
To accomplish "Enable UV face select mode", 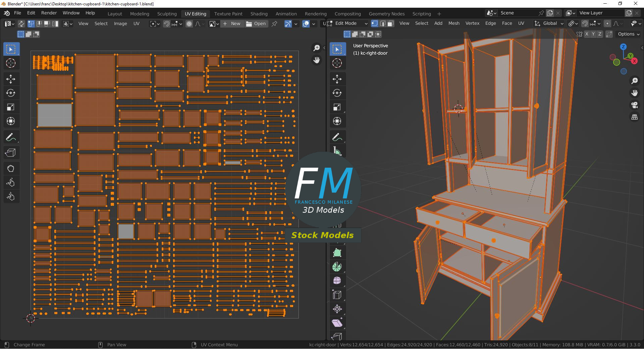I will pos(47,23).
